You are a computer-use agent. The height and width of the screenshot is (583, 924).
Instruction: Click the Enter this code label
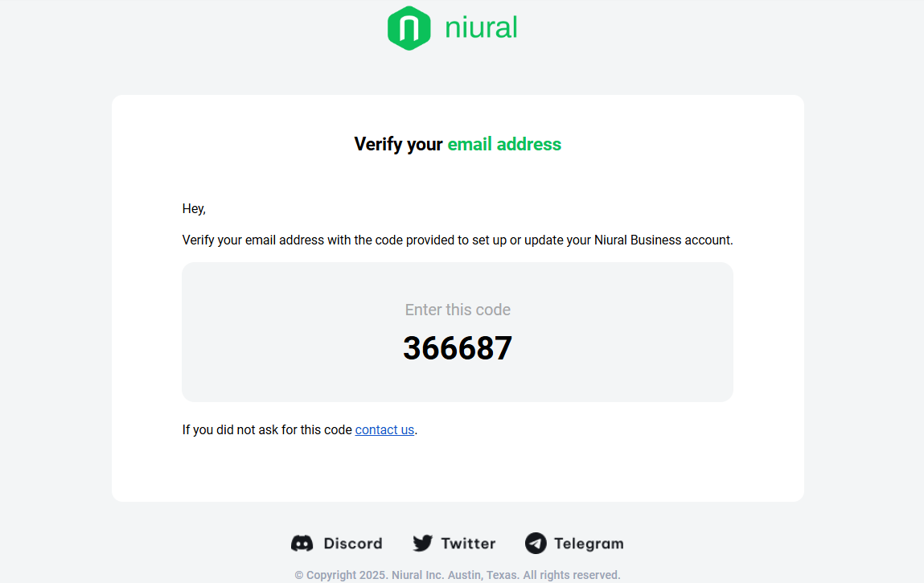tap(458, 310)
